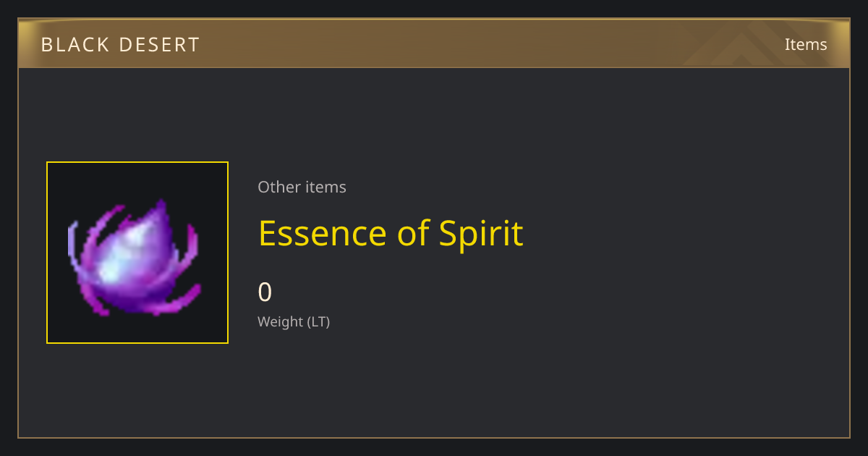Click the chevron emblem in the header banner
Screen dimensions: 868x456
coord(745,44)
